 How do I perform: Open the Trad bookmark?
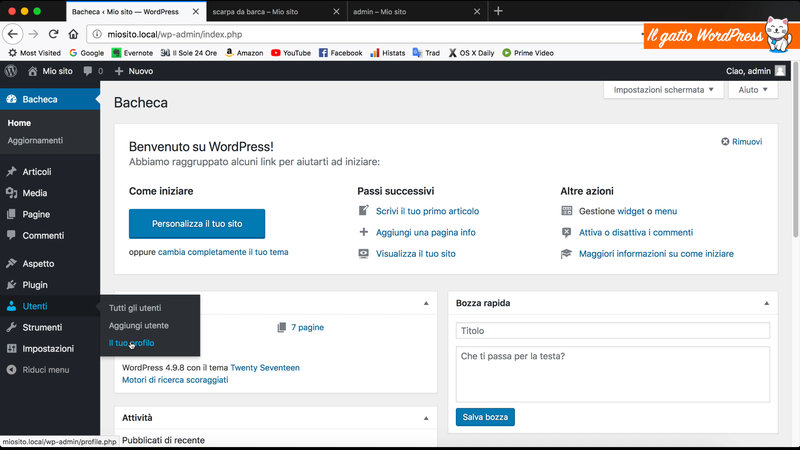[x=426, y=53]
